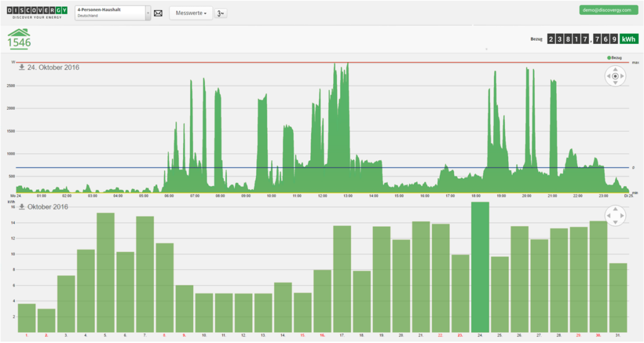Click the green house 1546 icon
Viewport: 644px width, 343px height.
click(19, 39)
